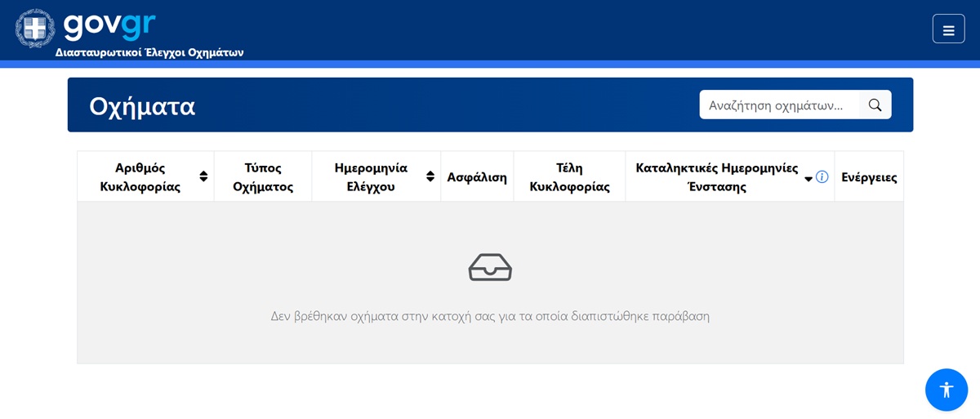Screen dimensions: 980x419
Task: Click the Τέλη Κυκλοφορίας column header
Action: 569,176
